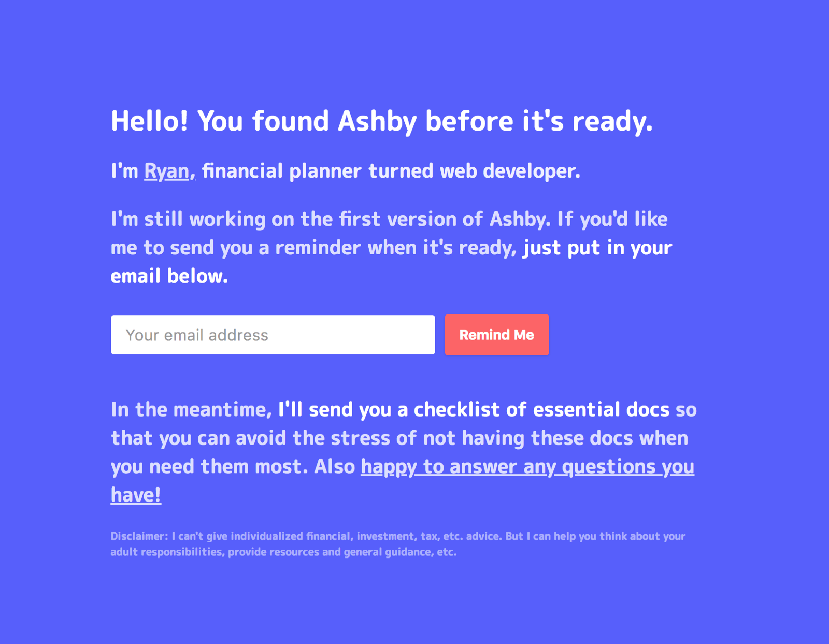Image resolution: width=829 pixels, height=644 pixels.
Task: Click bold "checklist of essential docs" text
Action: point(541,410)
